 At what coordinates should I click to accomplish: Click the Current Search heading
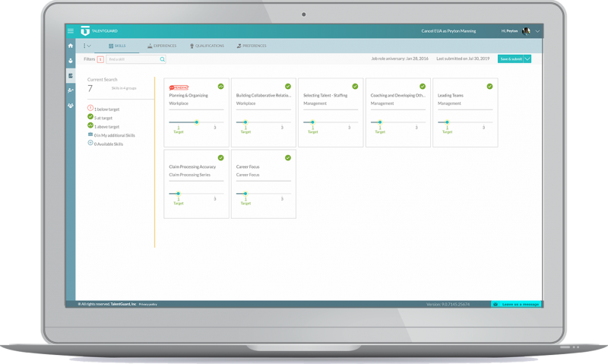coord(102,80)
